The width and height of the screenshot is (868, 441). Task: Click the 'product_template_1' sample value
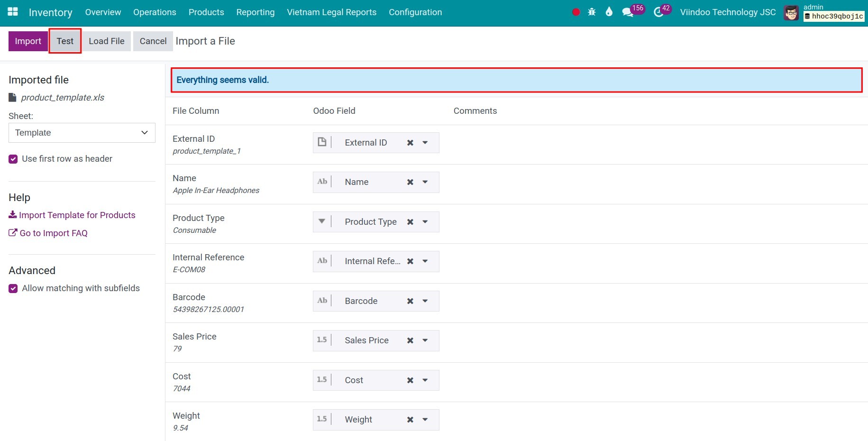coord(207,151)
